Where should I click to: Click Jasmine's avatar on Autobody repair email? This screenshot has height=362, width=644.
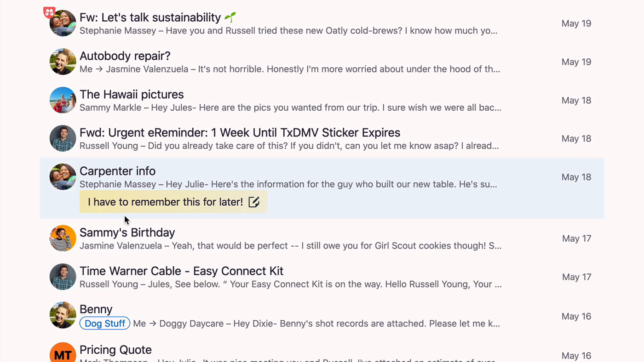(63, 62)
